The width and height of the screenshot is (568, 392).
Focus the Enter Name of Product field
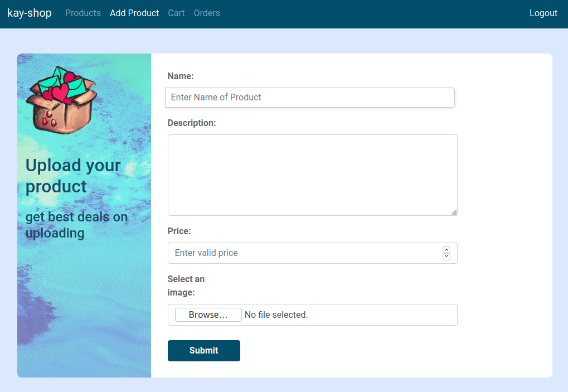[309, 97]
